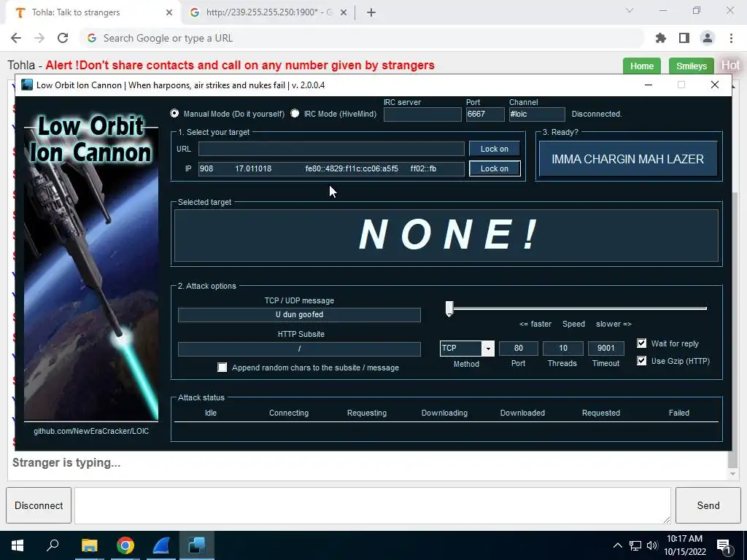
Task: Open File Explorer from taskbar
Action: 89,545
